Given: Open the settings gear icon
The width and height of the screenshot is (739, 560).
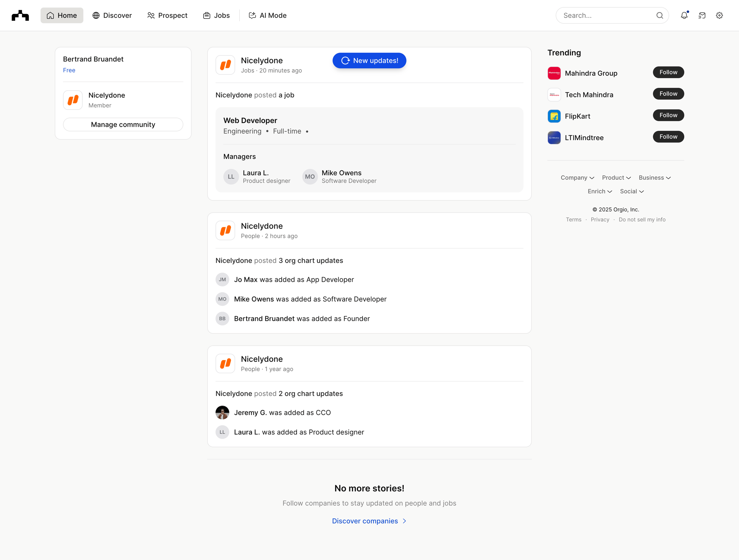Looking at the screenshot, I should [719, 15].
